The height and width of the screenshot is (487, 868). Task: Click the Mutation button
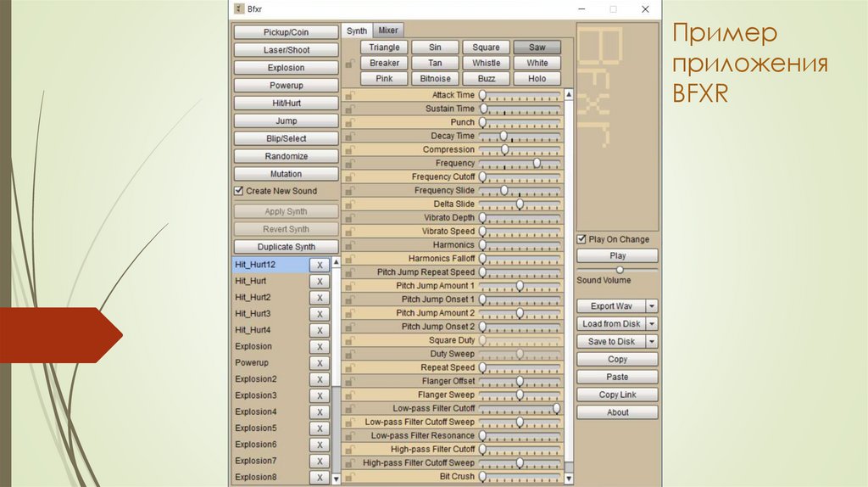click(287, 174)
